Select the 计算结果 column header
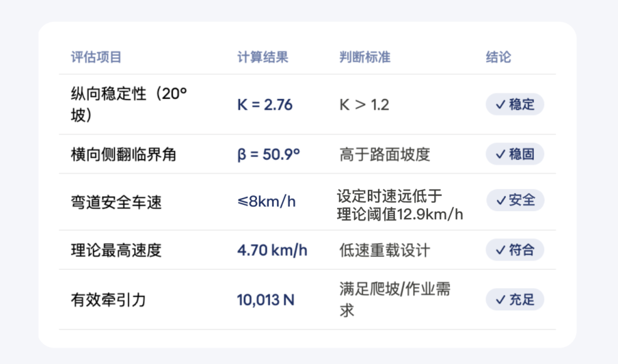The image size is (618, 364). point(263,57)
